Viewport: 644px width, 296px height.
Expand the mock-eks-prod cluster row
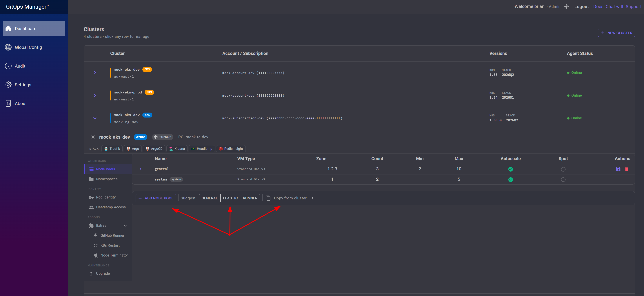[95, 96]
